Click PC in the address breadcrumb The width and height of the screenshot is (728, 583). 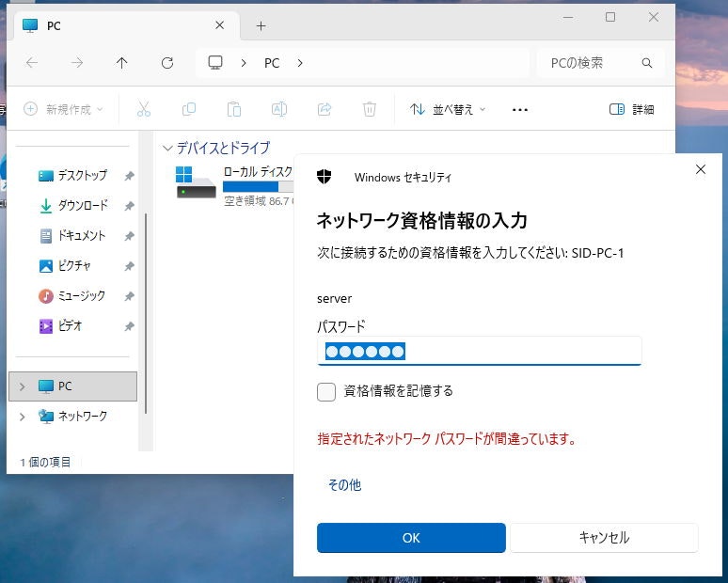272,63
